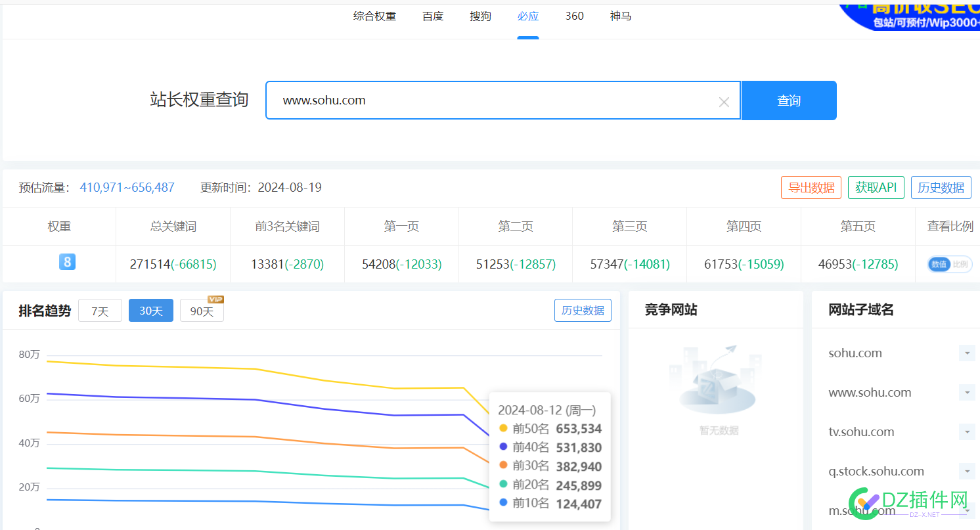The width and height of the screenshot is (980, 530).
Task: Click the 查询 search button
Action: [x=789, y=100]
